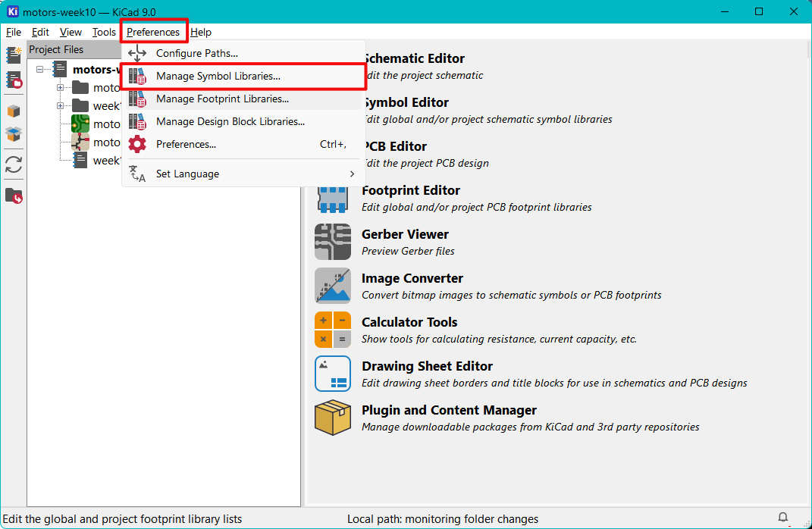Open the notifications bell in status bar
Viewport: 812px width, 529px height.
coord(782,518)
